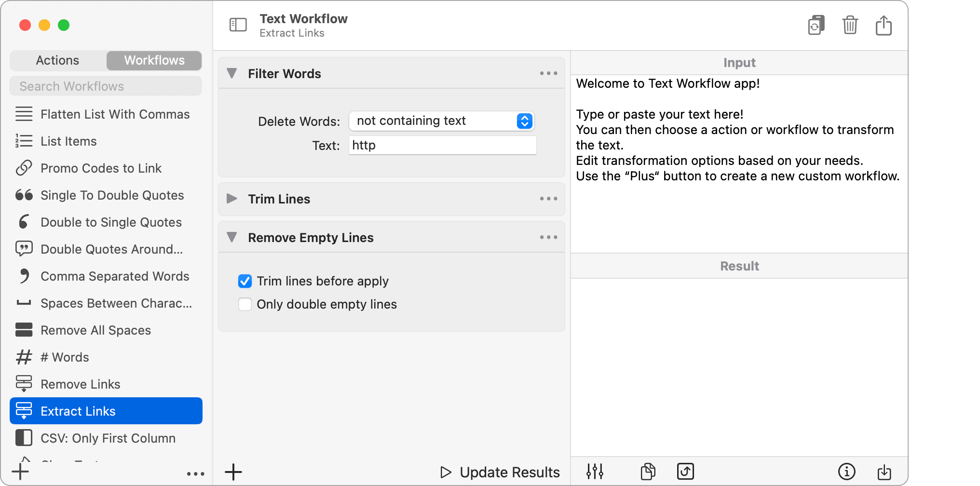Click the Filter Words title
Image resolution: width=980 pixels, height=486 pixels.
(x=285, y=74)
